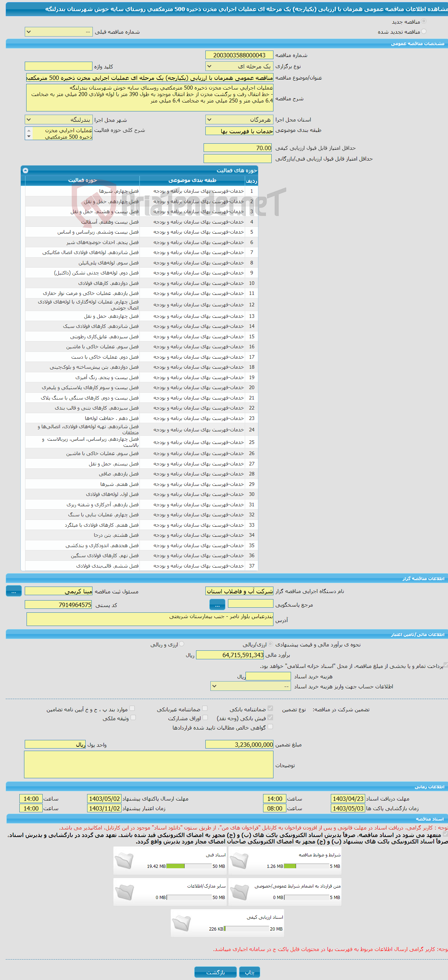Open the اسناد ارزیابی کیفی folder icon
Screen dimensions: 448x980
point(182,923)
